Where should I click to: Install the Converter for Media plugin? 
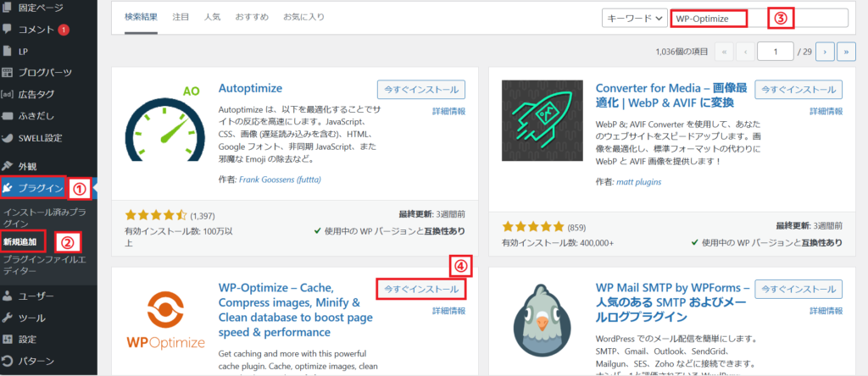tap(798, 90)
